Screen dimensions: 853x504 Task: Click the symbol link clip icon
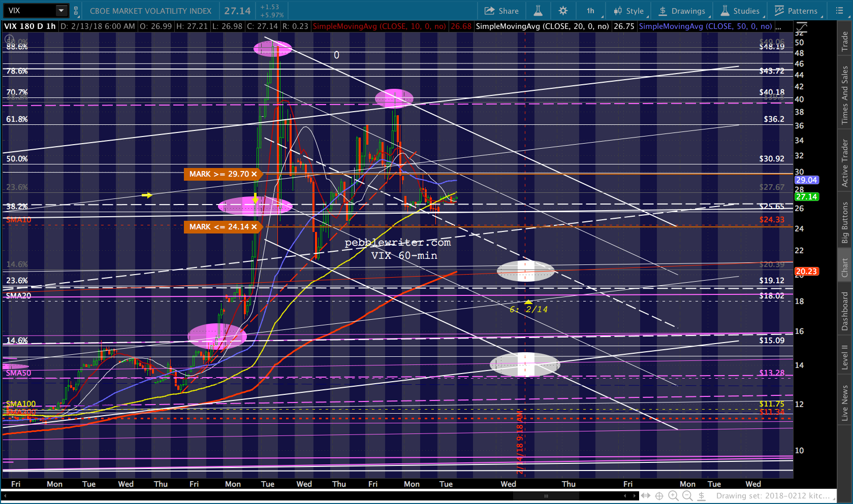76,11
